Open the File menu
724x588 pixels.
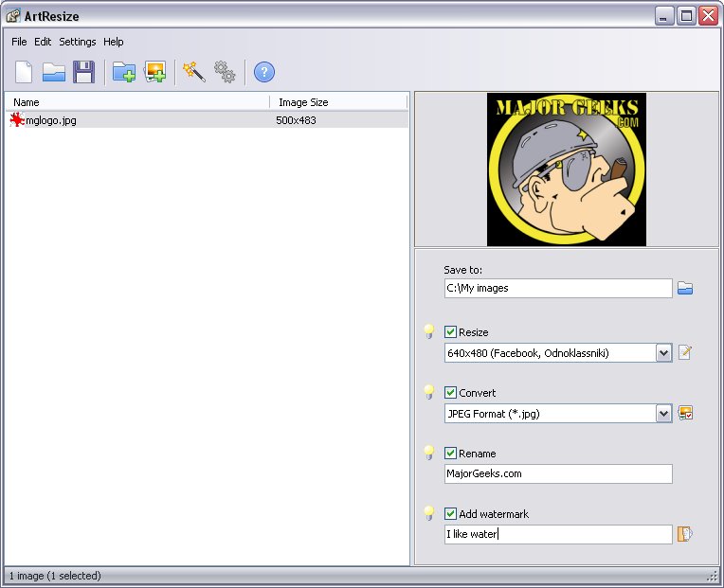(19, 42)
